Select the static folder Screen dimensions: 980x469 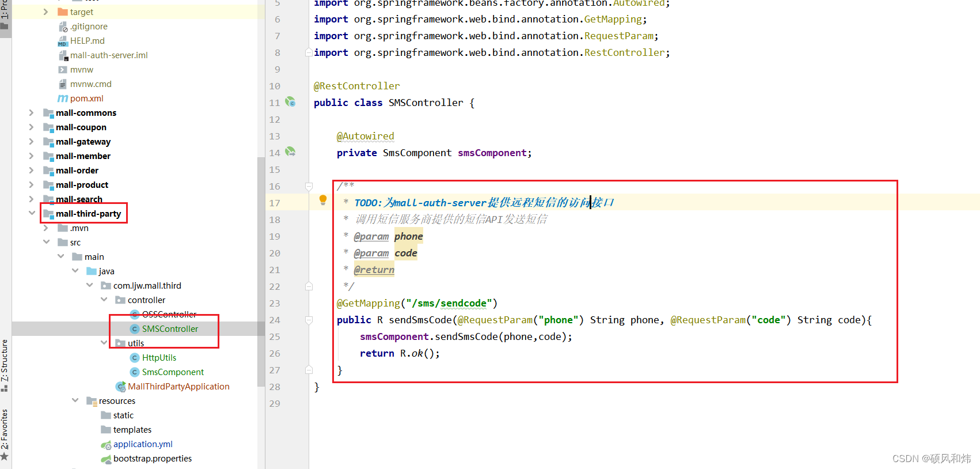coord(123,415)
